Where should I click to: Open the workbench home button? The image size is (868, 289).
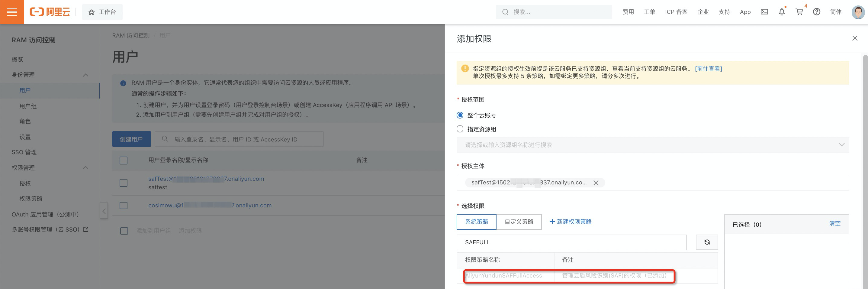tap(102, 12)
